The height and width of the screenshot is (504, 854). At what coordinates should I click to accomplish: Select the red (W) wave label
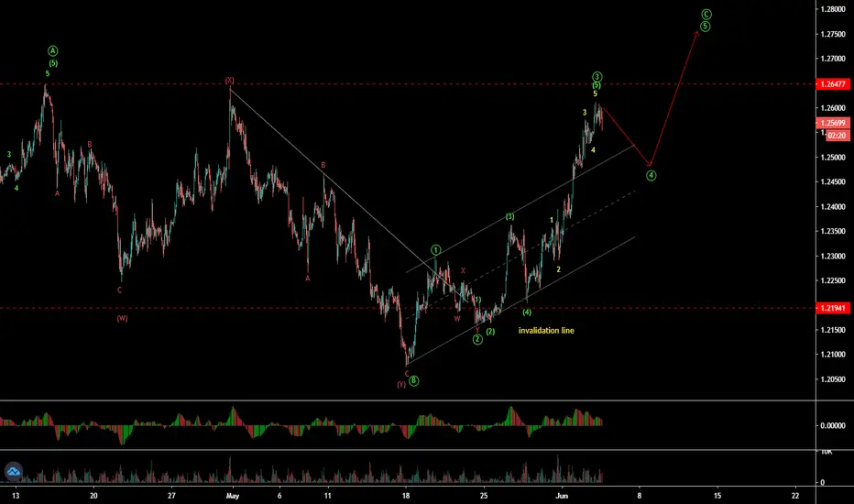click(x=122, y=318)
